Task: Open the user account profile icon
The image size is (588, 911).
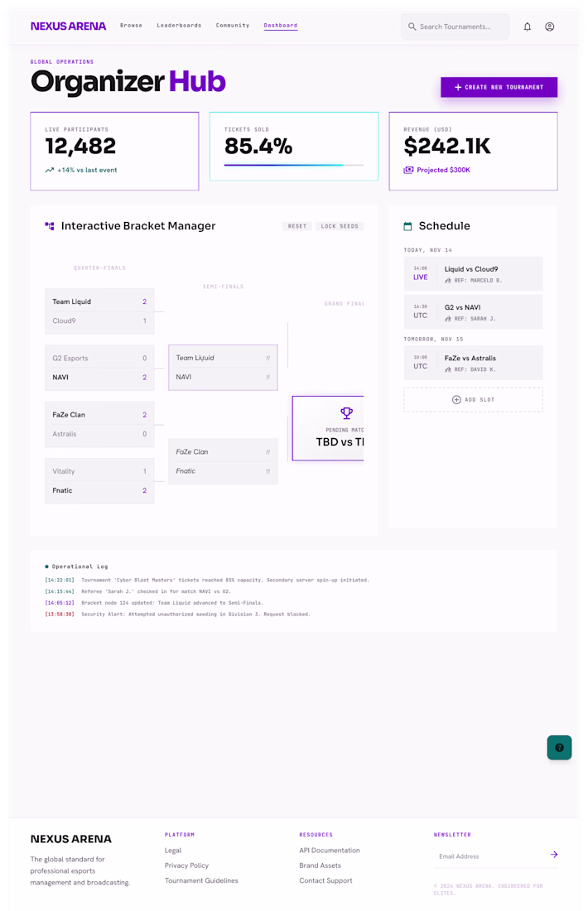Action: pyautogui.click(x=549, y=27)
